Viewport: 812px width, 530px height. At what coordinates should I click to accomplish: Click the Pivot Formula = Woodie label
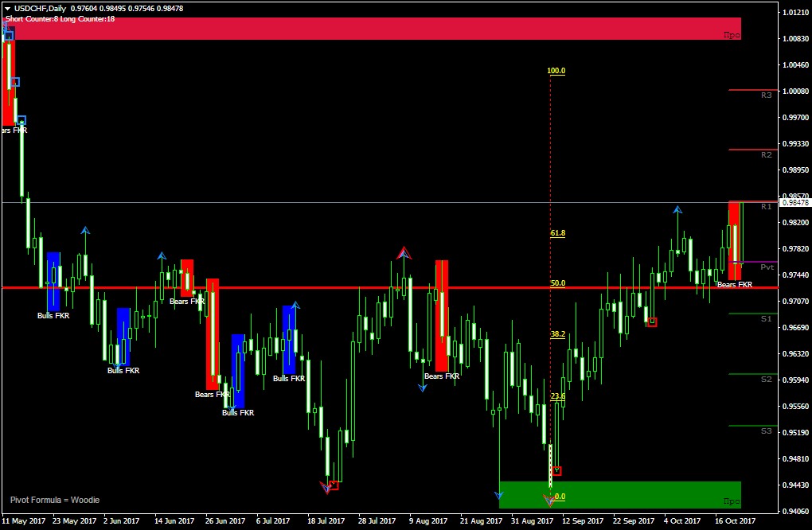[x=55, y=500]
